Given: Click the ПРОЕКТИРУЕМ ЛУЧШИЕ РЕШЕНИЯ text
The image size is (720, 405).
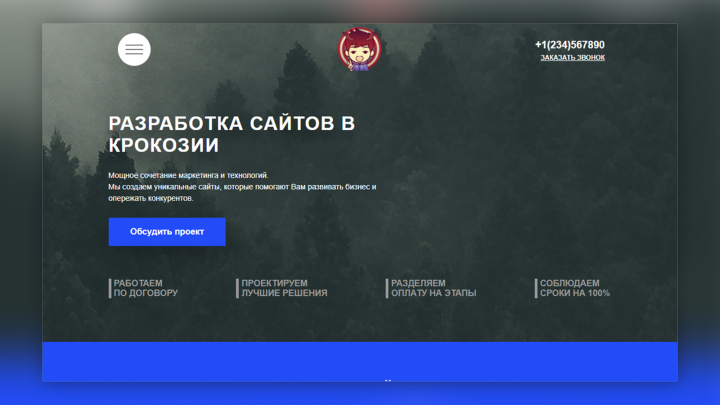Looking at the screenshot, I should tap(284, 288).
